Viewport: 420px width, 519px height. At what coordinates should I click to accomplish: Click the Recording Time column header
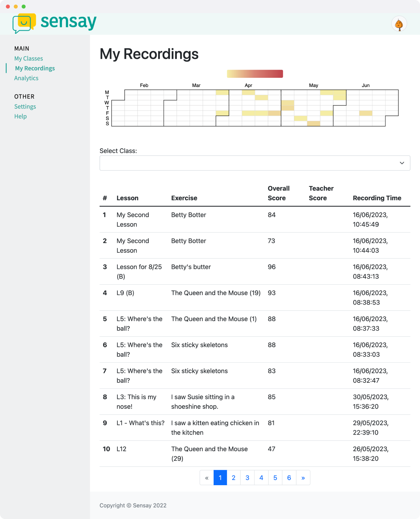pos(377,198)
